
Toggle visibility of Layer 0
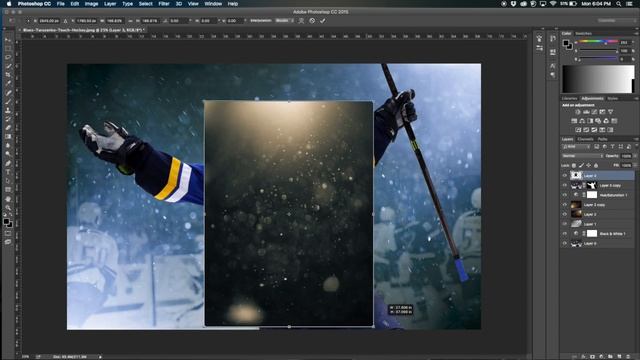point(565,243)
